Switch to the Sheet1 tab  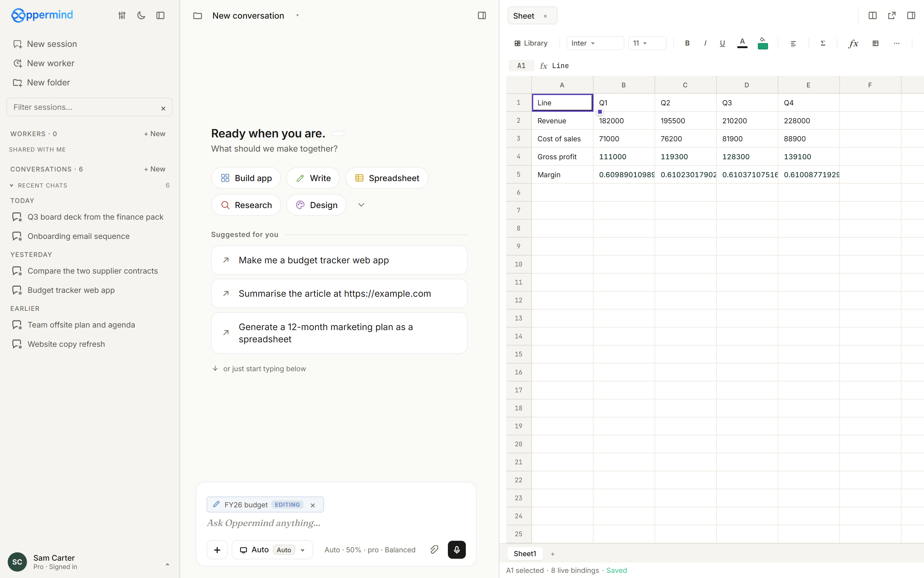point(525,554)
